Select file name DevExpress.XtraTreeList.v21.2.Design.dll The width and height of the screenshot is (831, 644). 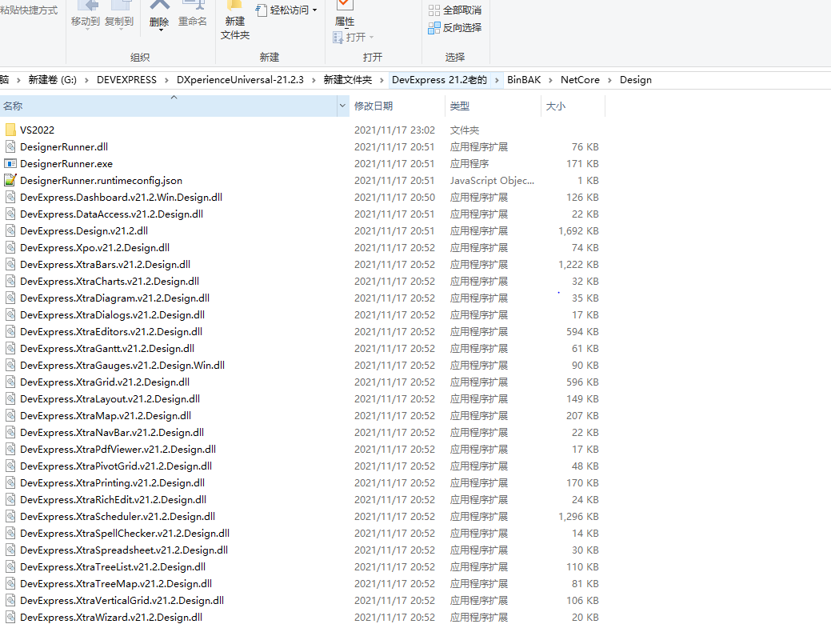click(x=113, y=567)
